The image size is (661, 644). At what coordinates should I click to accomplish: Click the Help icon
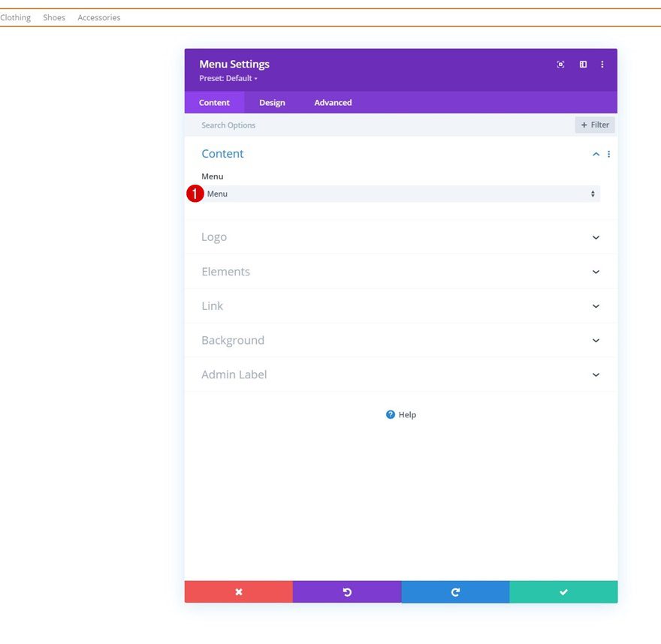(x=391, y=414)
